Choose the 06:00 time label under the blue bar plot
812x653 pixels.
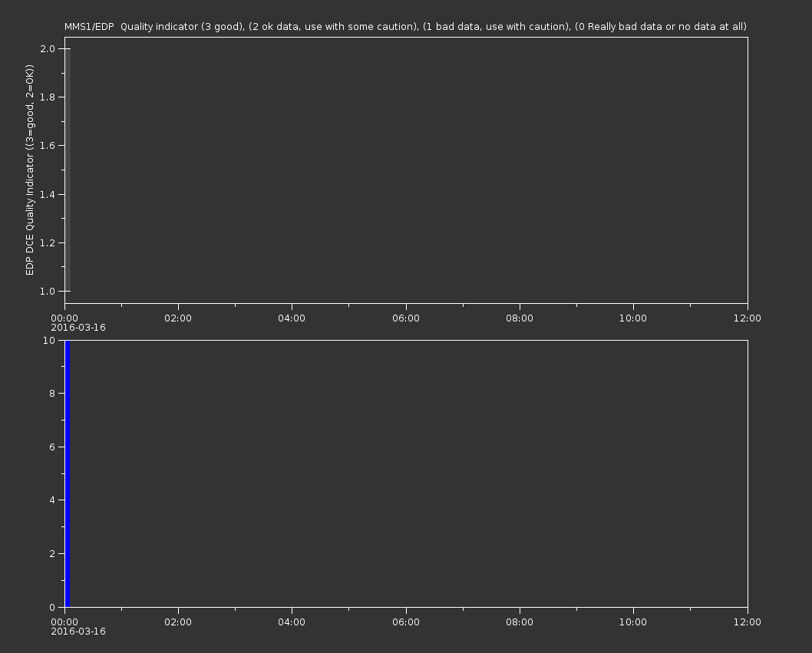pyautogui.click(x=406, y=622)
